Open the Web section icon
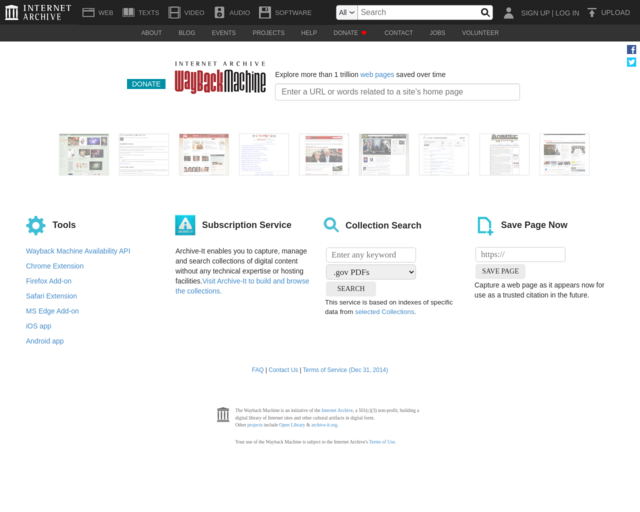 pyautogui.click(x=88, y=13)
